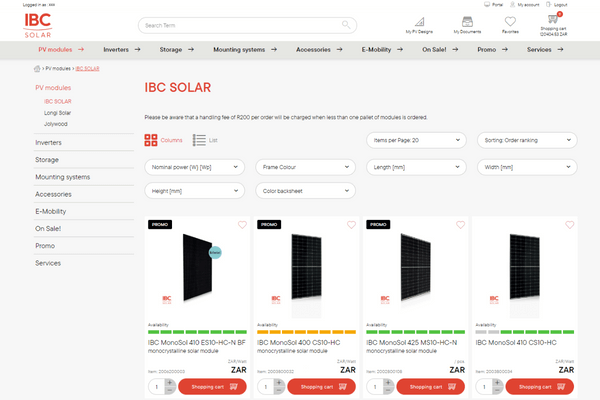Open Width [mm] filter dropdown

point(527,167)
